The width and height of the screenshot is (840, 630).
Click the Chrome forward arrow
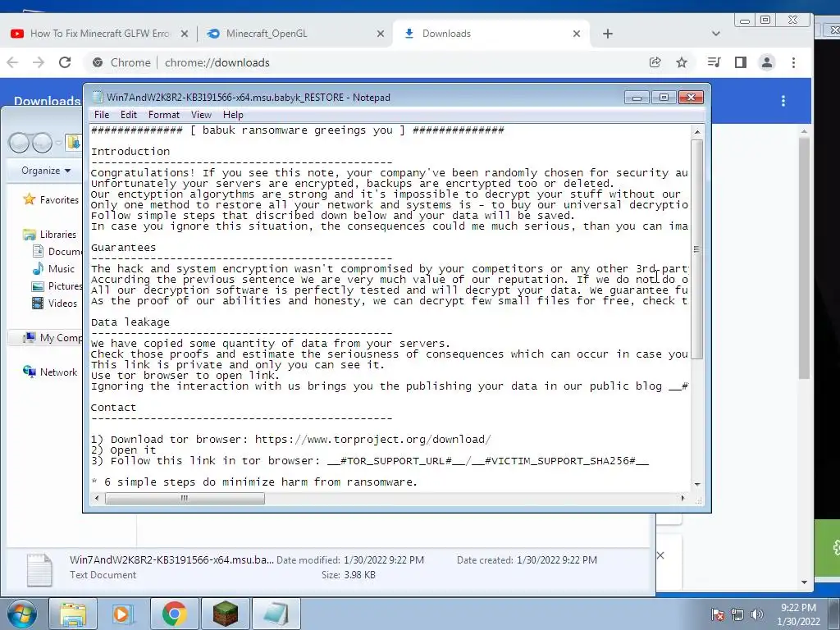(39, 62)
